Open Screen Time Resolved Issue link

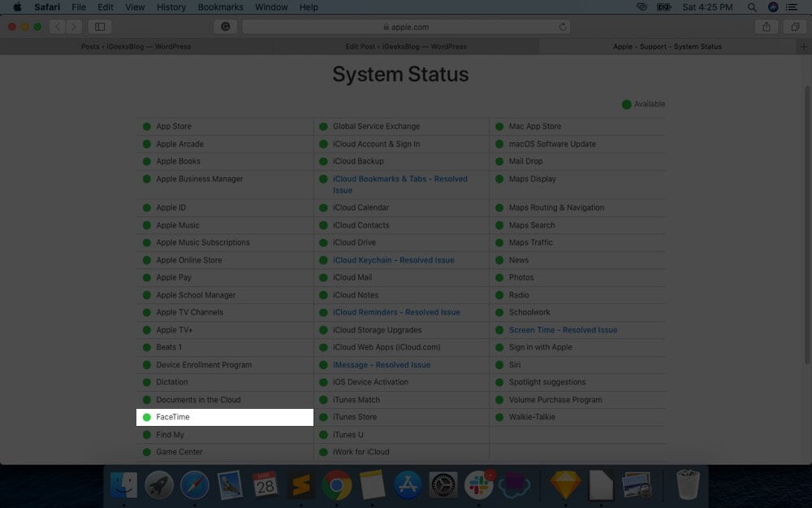(x=563, y=330)
